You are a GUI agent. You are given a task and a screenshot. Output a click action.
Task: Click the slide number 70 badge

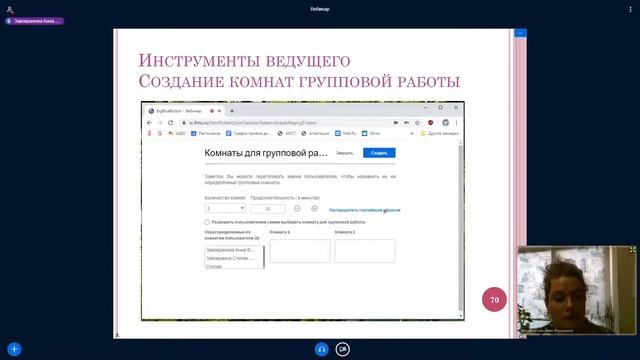[494, 300]
